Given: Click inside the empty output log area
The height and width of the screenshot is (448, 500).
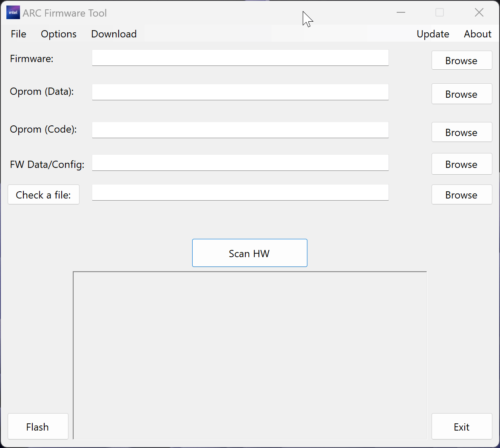Looking at the screenshot, I should 250,355.
